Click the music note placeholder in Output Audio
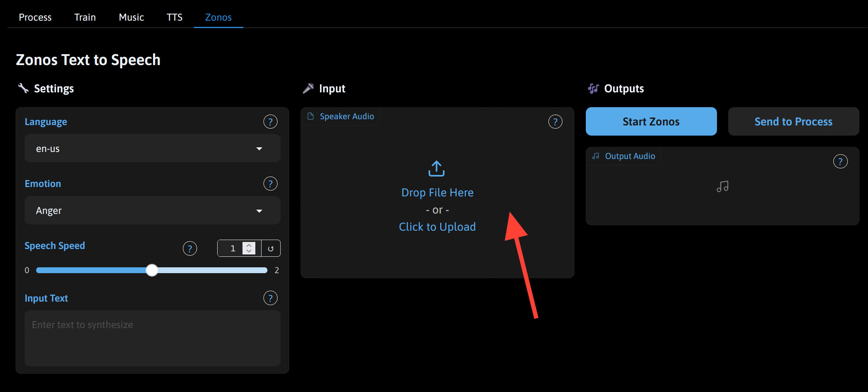This screenshot has width=868, height=392. pos(722,186)
